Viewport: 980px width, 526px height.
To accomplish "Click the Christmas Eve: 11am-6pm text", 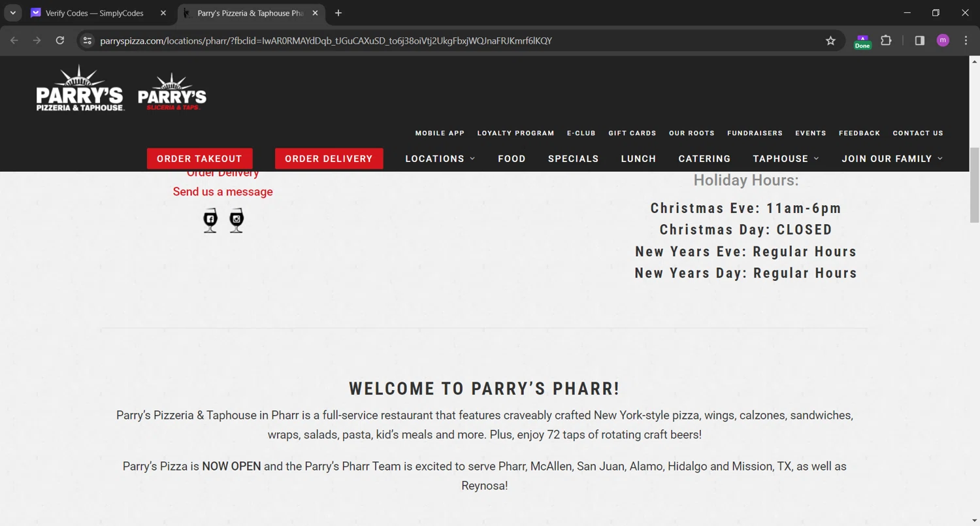I will (745, 208).
